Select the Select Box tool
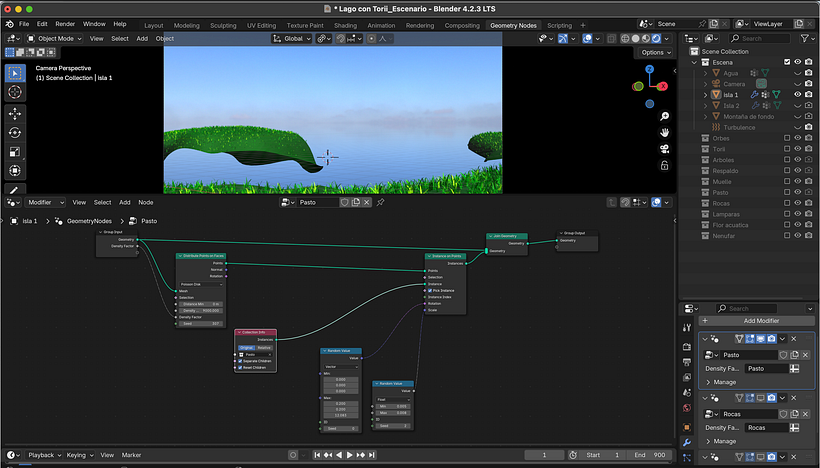Screen dimensions: 820x468 click(15, 73)
